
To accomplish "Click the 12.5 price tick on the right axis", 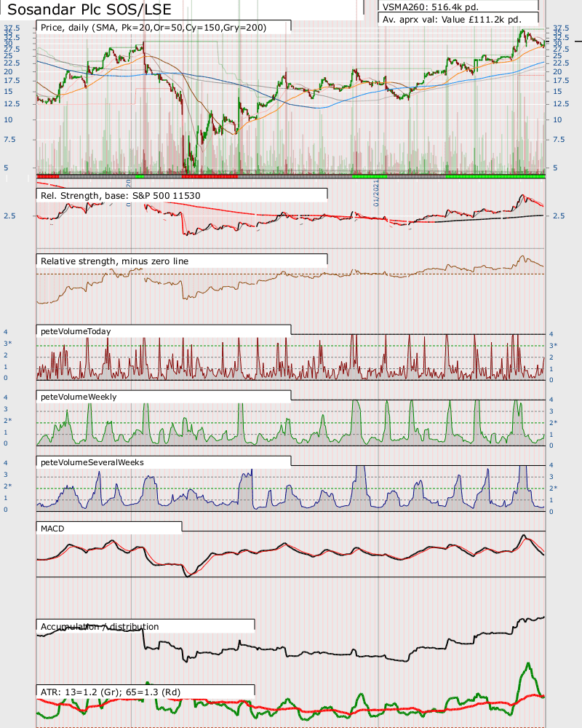I will click(561, 103).
